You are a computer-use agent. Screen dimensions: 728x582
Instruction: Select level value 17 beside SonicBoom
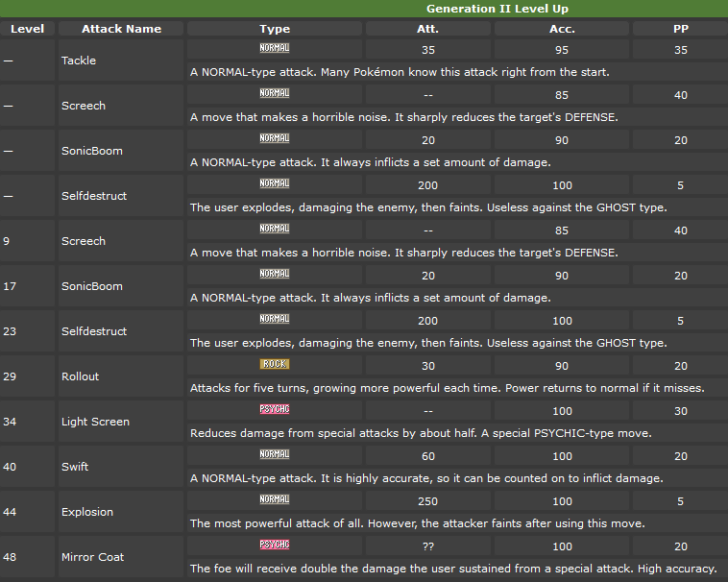[x=10, y=286]
